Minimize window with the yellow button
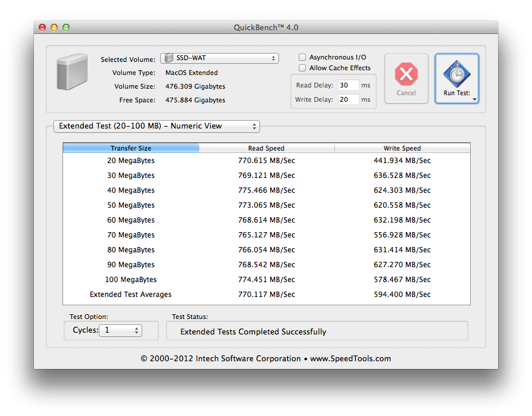 click(54, 27)
